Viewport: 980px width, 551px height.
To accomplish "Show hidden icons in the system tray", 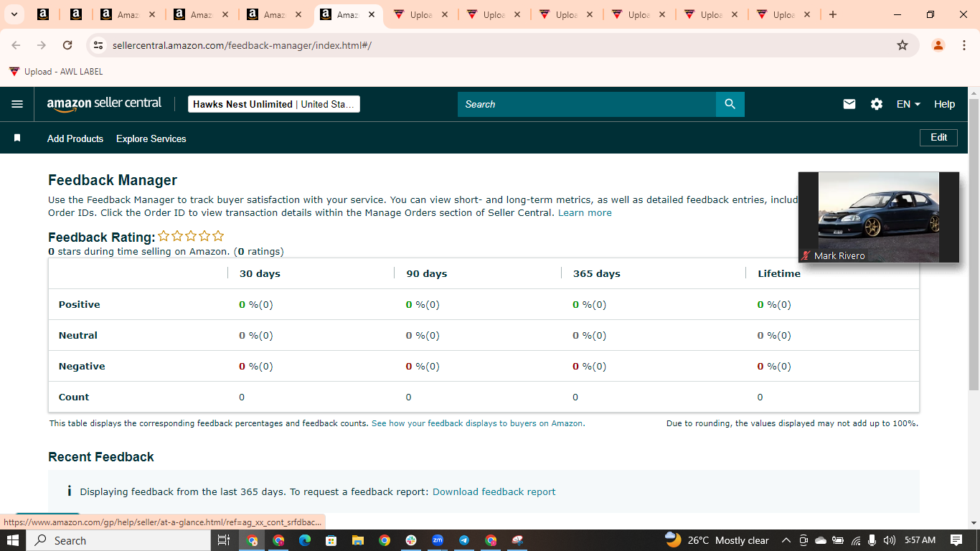I will click(x=786, y=540).
